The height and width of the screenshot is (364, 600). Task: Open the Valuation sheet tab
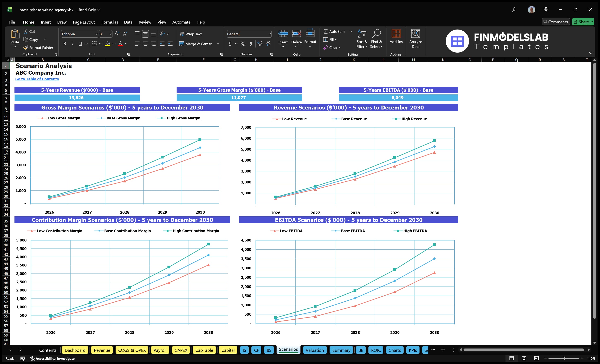pyautogui.click(x=315, y=350)
